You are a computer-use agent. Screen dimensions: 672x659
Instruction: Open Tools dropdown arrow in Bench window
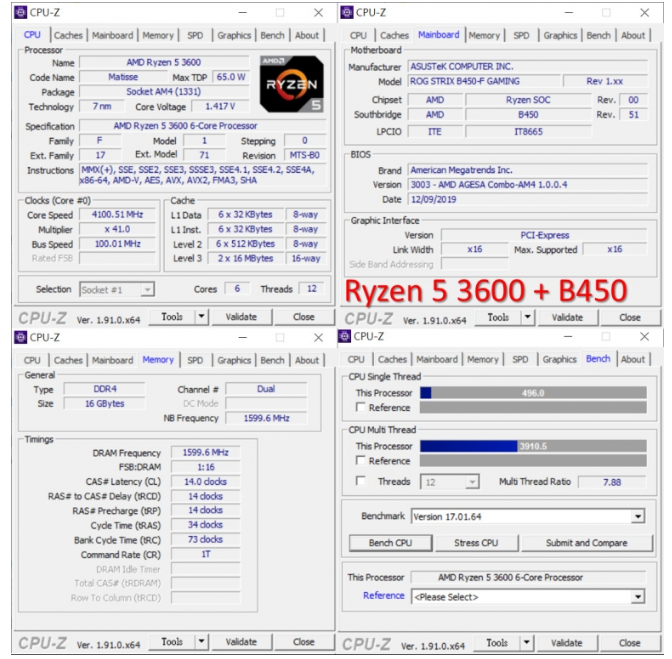click(526, 643)
